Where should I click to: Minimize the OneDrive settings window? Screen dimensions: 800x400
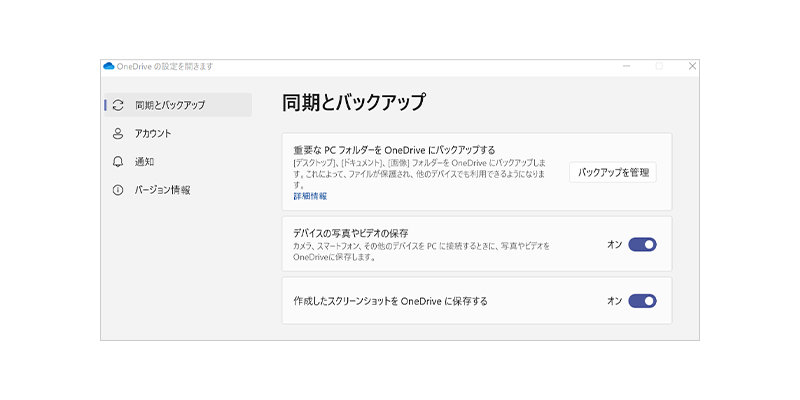click(x=627, y=66)
